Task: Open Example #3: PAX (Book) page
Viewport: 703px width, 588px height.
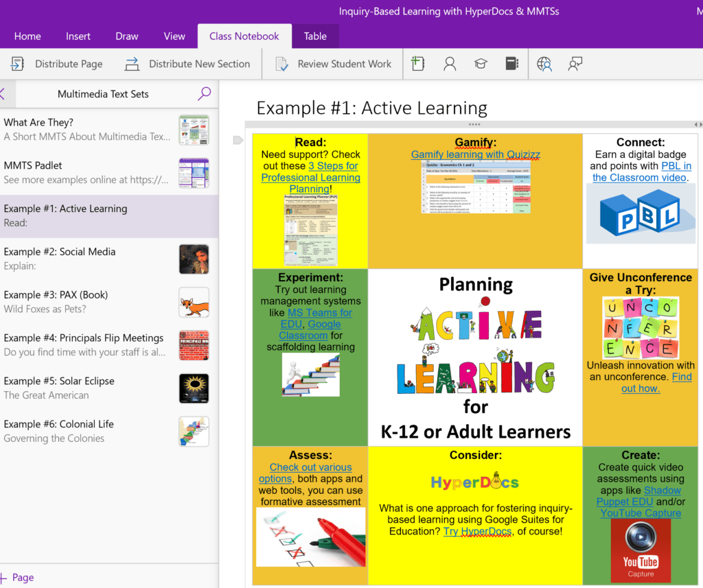Action: [x=109, y=302]
